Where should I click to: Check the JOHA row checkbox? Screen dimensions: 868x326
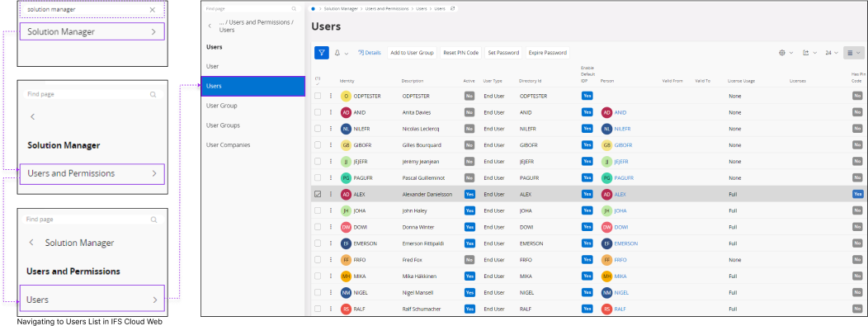318,210
